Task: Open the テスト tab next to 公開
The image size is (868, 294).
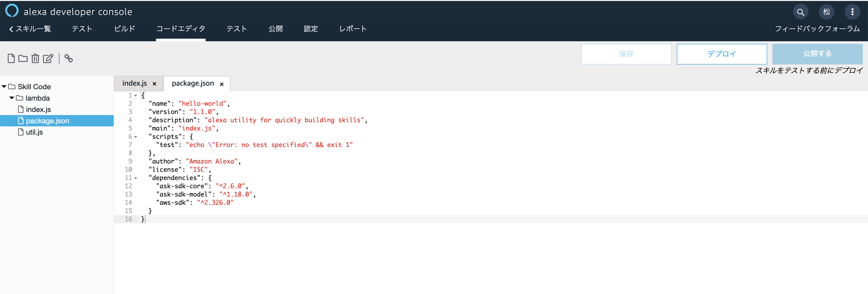Action: click(237, 29)
